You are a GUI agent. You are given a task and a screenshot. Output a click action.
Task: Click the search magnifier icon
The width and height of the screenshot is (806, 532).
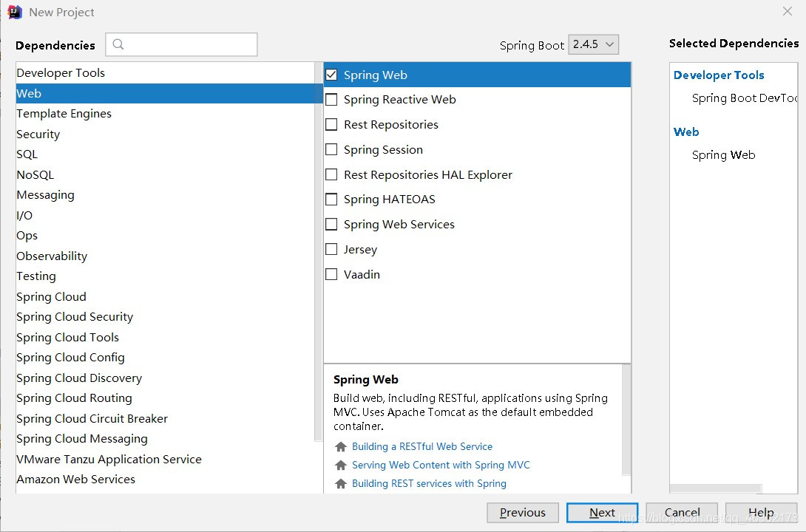point(118,44)
